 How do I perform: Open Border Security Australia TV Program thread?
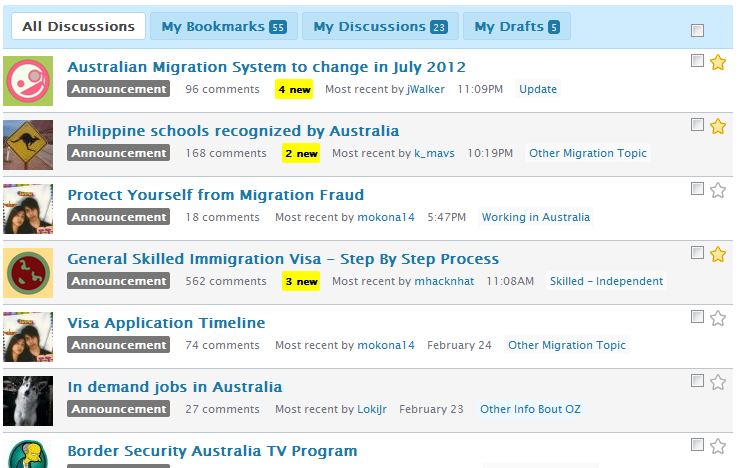click(212, 451)
